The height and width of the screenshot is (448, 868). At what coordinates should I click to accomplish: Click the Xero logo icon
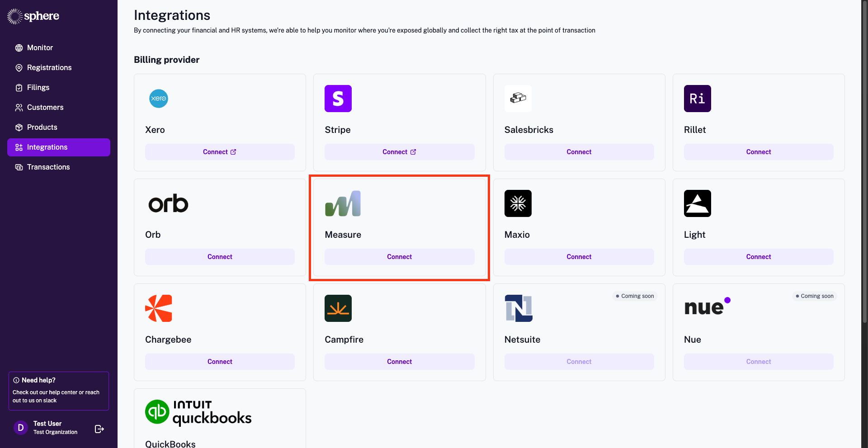[158, 99]
